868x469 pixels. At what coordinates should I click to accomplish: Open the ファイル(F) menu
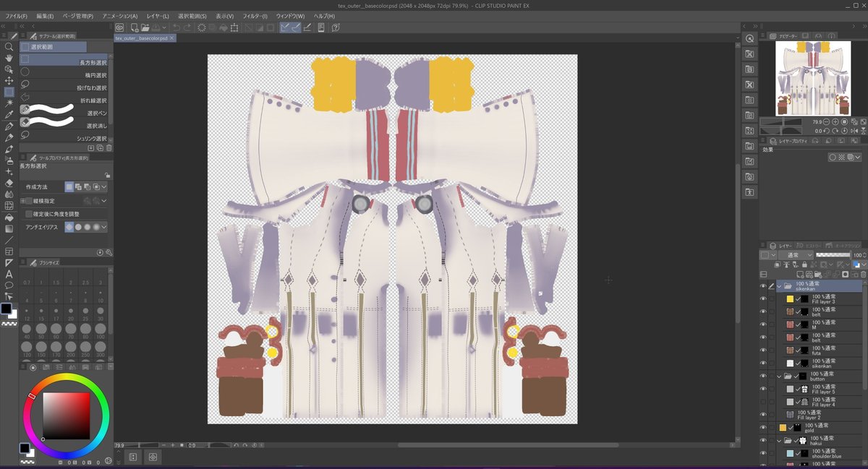click(x=17, y=16)
